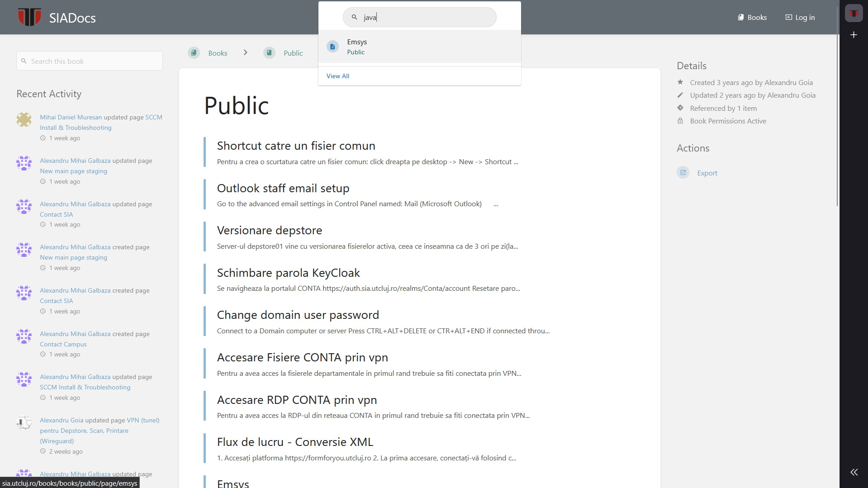Open Contact Campus activity link
Screen dimensions: 868x488
pos(63,344)
